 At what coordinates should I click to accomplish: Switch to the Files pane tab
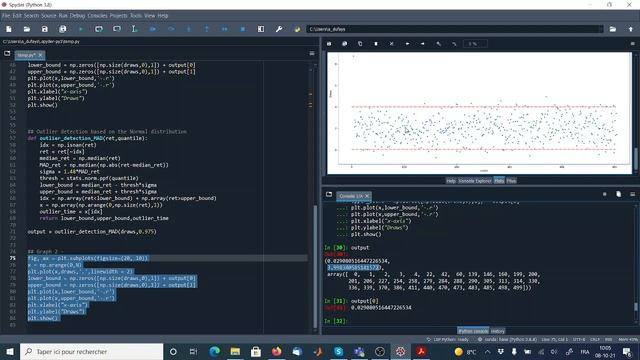point(511,180)
